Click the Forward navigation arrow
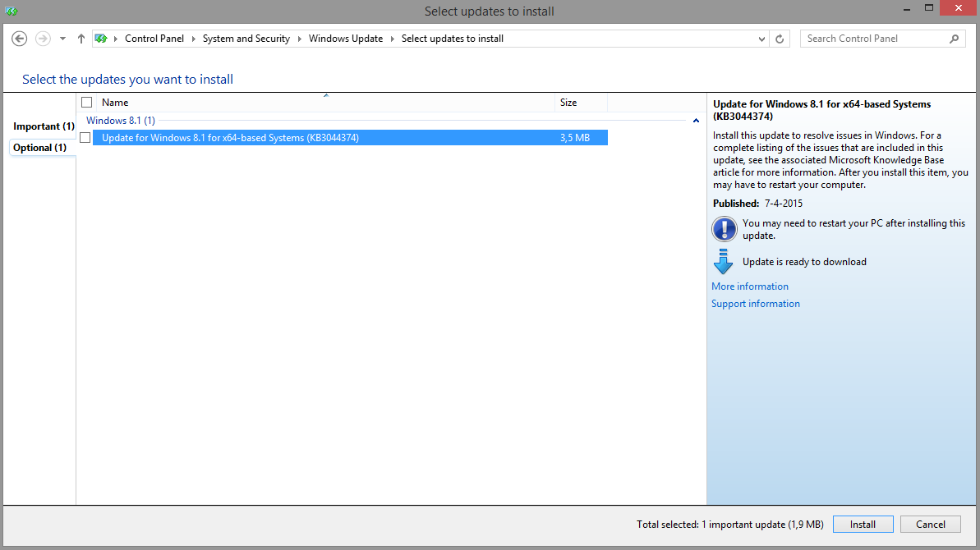The image size is (980, 550). coord(43,39)
